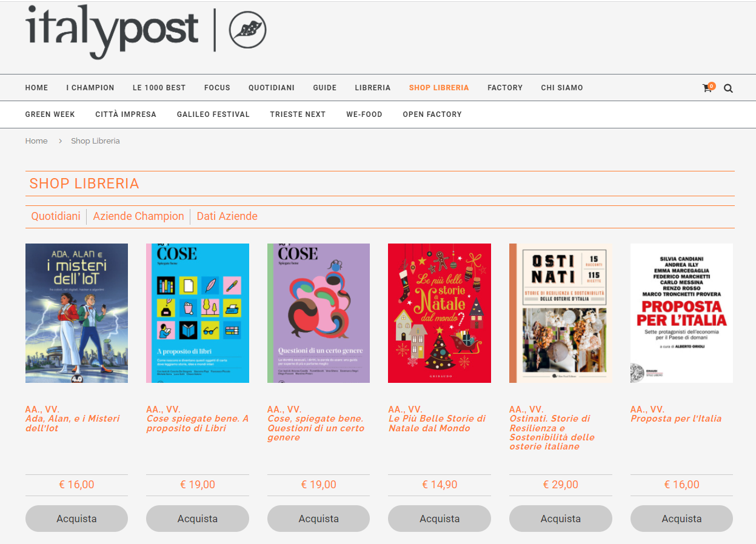Viewport: 756px width, 544px height.
Task: Open CITTÀ IMPRESA in secondary menu
Action: [126, 114]
